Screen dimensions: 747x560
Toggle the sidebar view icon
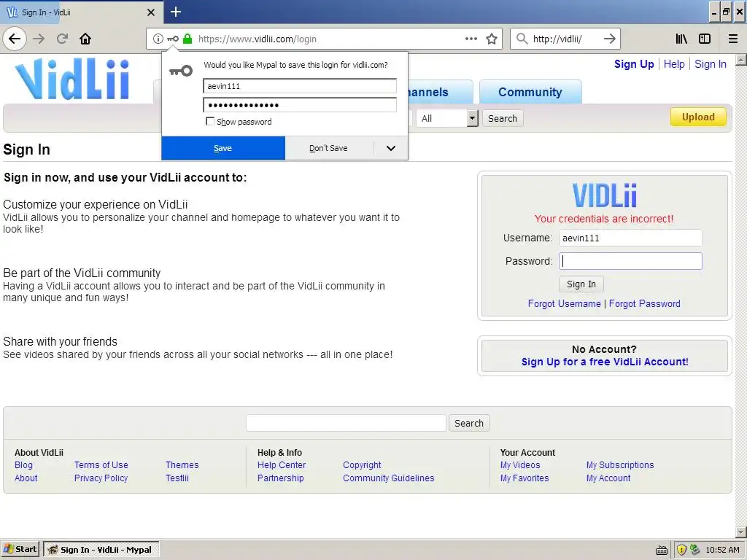coord(705,39)
